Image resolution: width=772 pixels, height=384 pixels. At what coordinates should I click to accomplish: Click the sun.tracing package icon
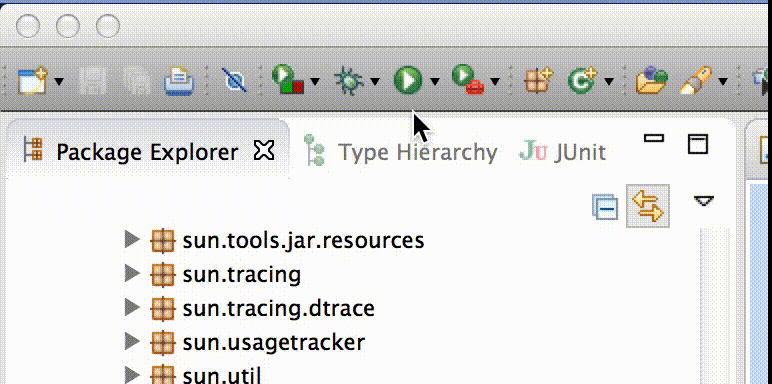pos(162,274)
